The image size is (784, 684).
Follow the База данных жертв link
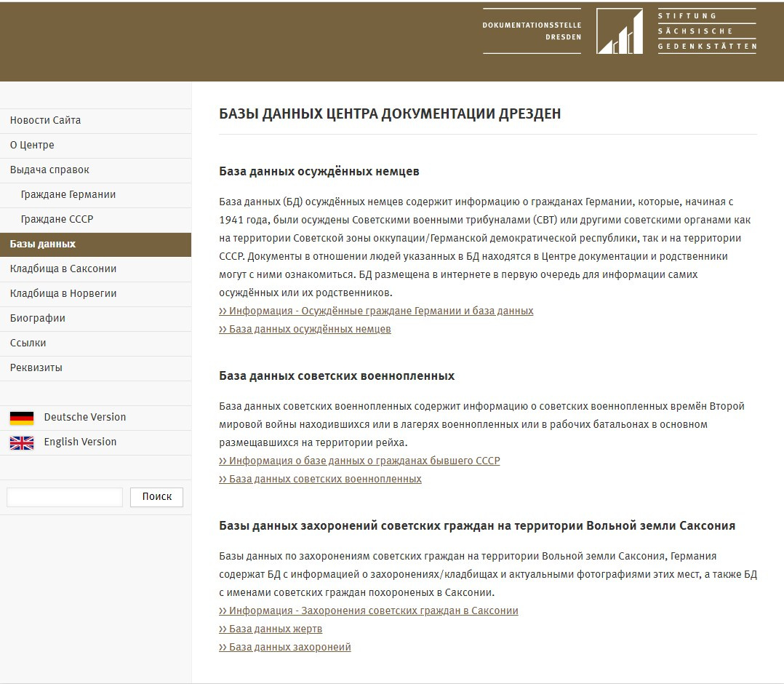click(x=275, y=629)
